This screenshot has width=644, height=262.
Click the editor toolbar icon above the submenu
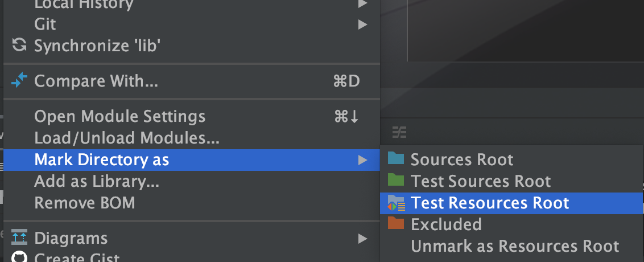point(399,133)
